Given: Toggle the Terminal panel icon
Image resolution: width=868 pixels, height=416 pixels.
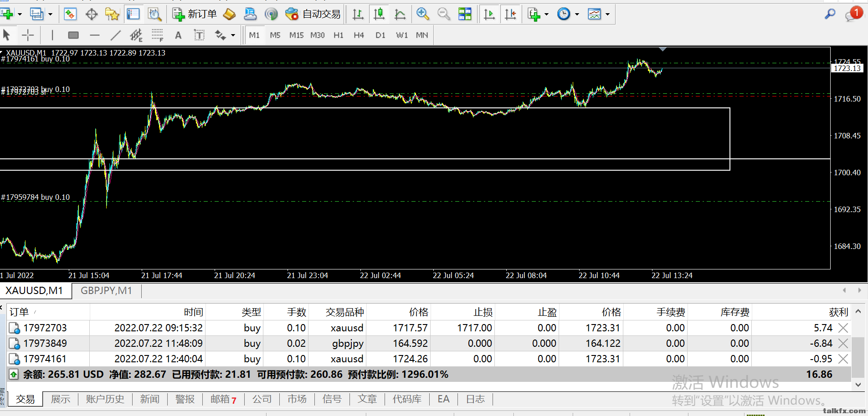Looking at the screenshot, I should point(133,14).
